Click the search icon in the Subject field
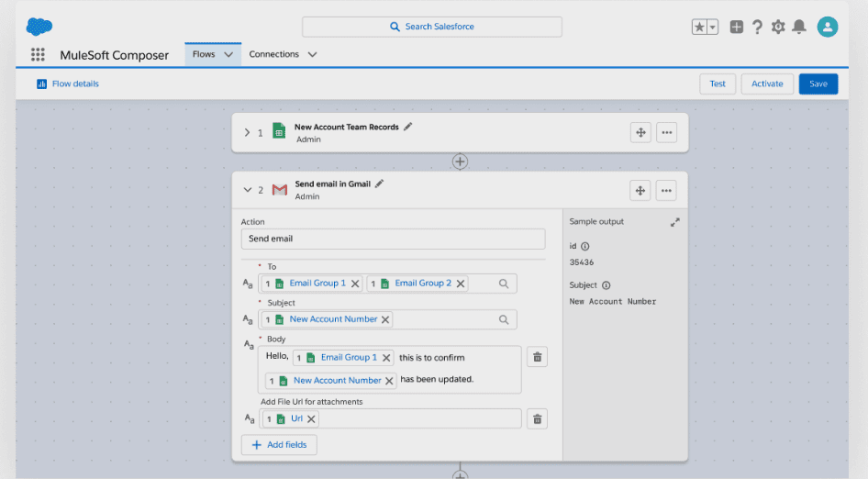 503,319
